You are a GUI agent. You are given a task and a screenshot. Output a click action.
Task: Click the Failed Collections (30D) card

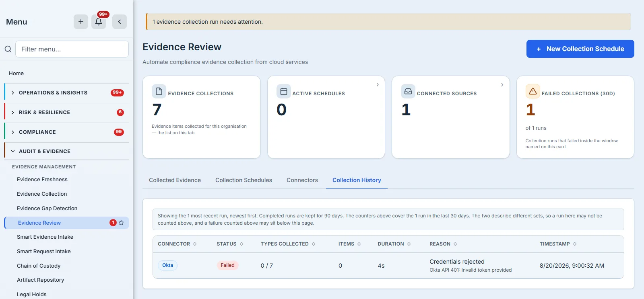click(x=575, y=117)
